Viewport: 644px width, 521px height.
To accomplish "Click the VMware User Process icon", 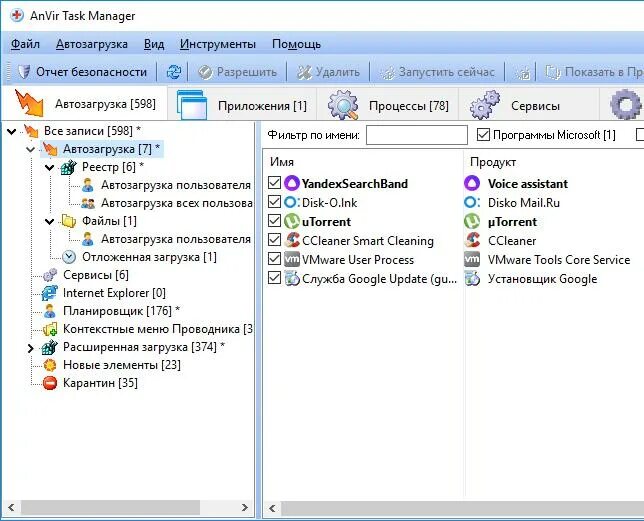I will [292, 259].
